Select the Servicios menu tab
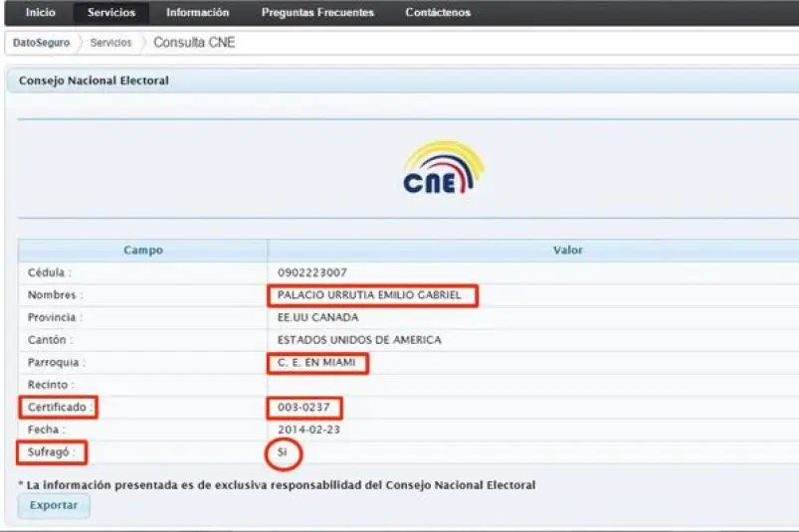This screenshot has height=532, width=799. click(111, 12)
